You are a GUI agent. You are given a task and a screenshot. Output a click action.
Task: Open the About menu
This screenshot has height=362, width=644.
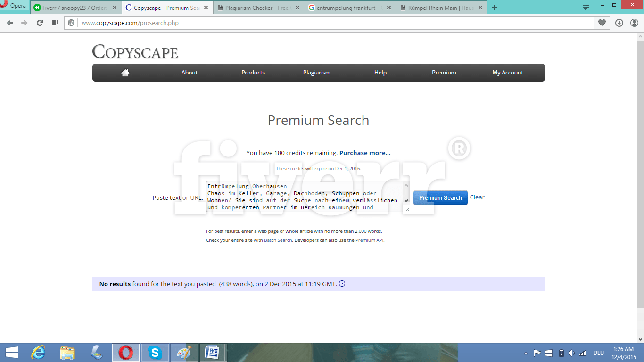[190, 73]
